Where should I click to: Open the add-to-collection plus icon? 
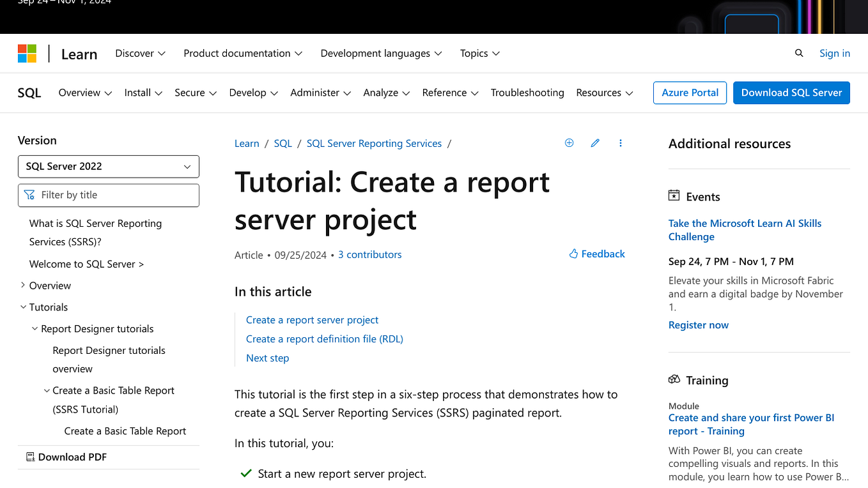click(569, 142)
